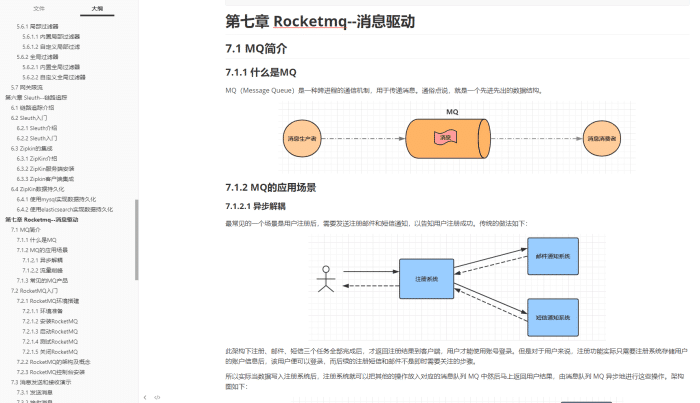Toggle source code mode icon
Viewport: 700px width, 403px height.
[157, 397]
